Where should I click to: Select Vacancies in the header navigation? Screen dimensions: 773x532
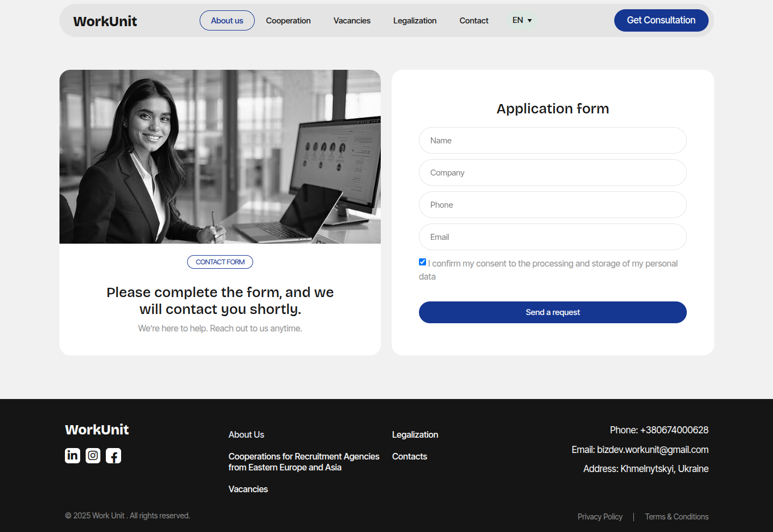coord(352,21)
